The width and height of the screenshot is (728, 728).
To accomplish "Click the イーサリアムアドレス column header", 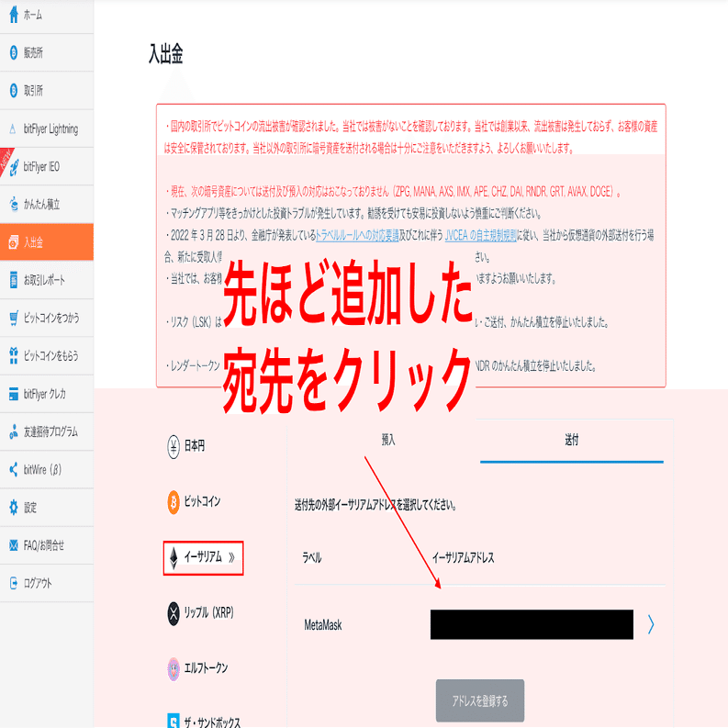I will point(463,557).
